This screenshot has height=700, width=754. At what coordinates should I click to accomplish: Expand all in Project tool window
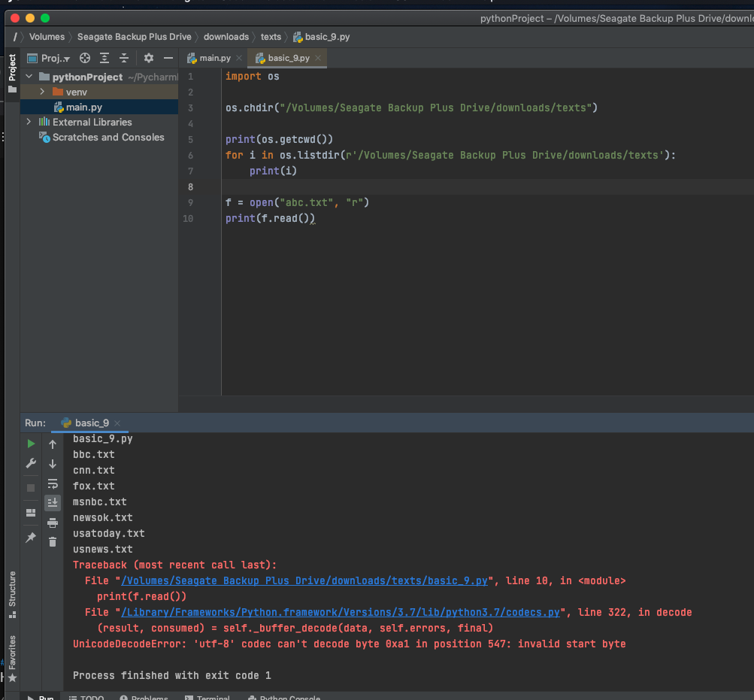[x=104, y=58]
